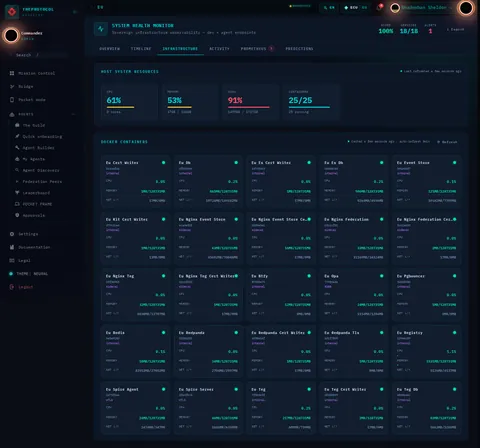The width and height of the screenshot is (480, 448).
Task: Click the Quick onboarding rocket icon
Action: [17, 136]
